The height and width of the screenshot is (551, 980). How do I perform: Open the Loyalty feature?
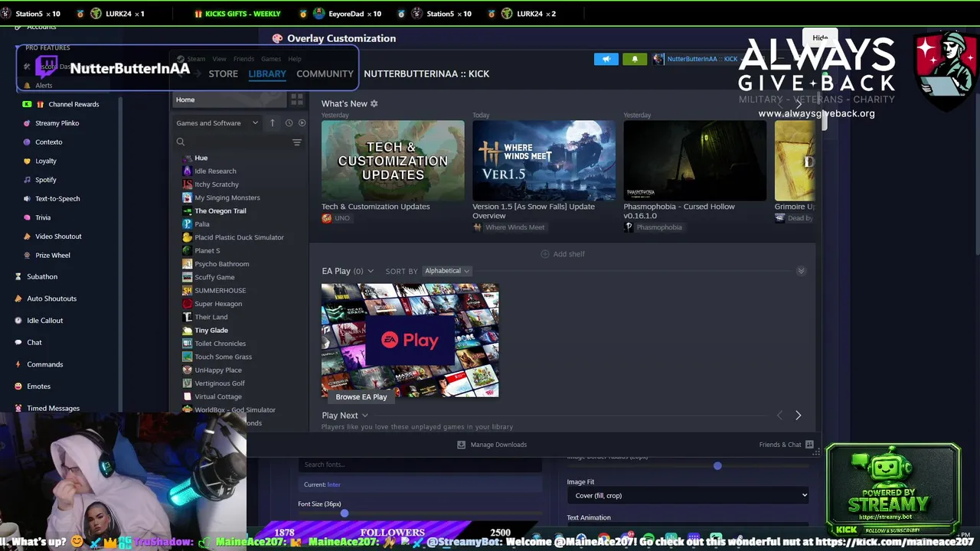click(46, 161)
